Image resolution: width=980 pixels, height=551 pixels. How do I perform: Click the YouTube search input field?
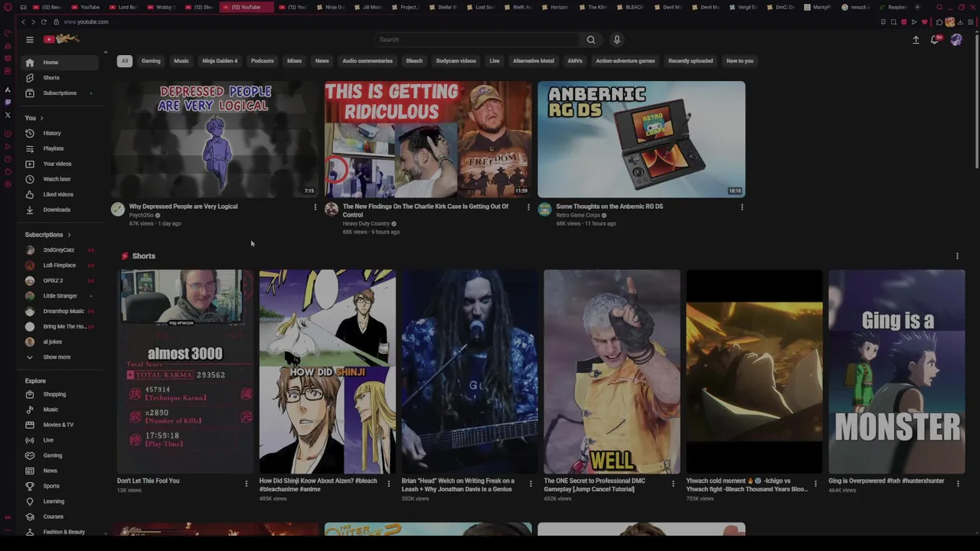click(x=476, y=40)
